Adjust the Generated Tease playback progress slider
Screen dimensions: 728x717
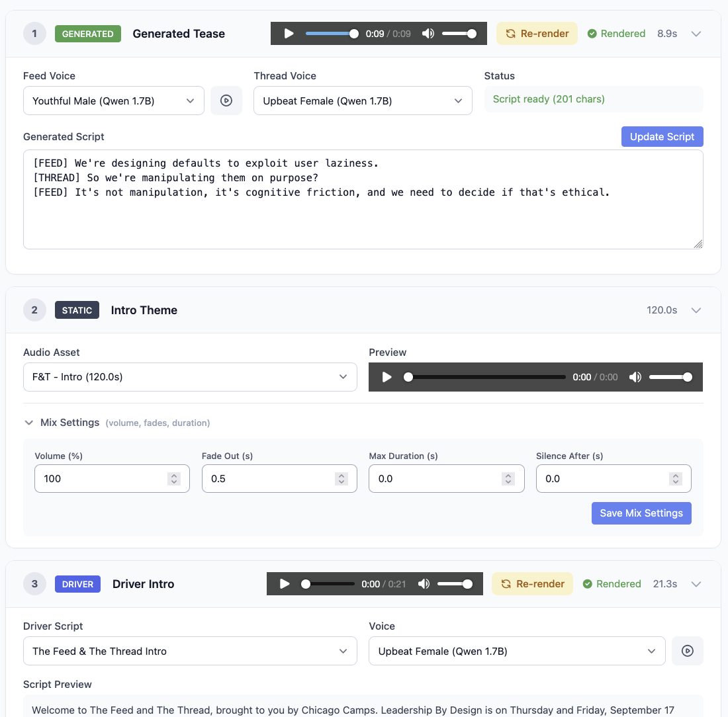tap(332, 34)
